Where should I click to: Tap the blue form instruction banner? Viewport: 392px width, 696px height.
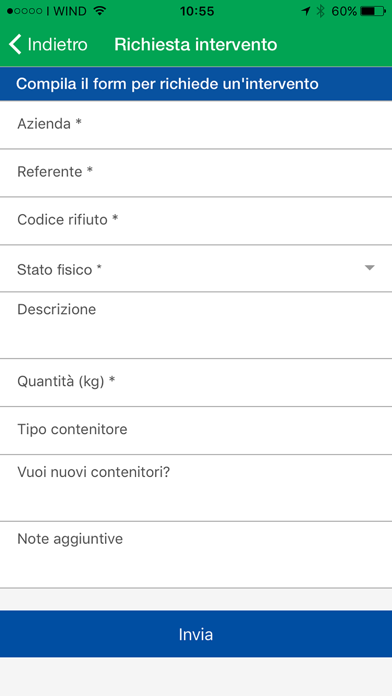(x=196, y=84)
